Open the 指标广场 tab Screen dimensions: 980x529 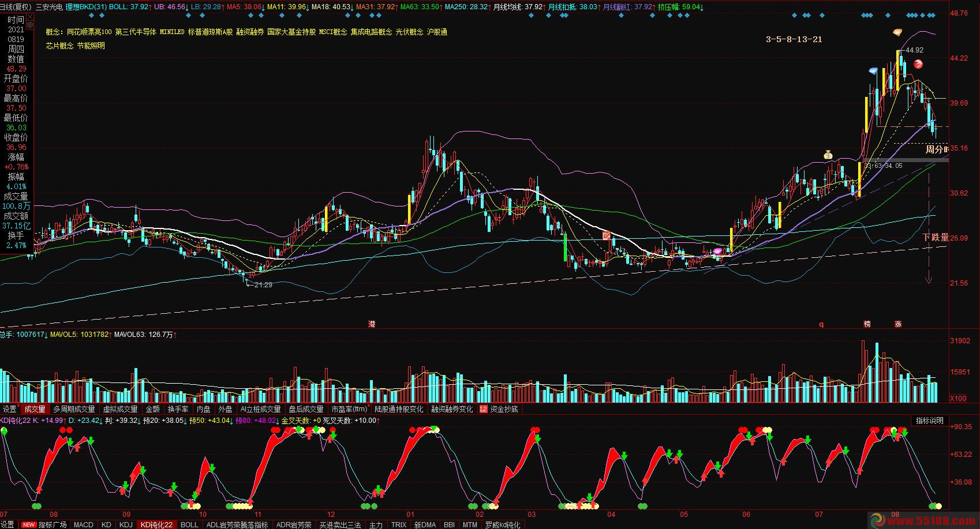tap(53, 525)
